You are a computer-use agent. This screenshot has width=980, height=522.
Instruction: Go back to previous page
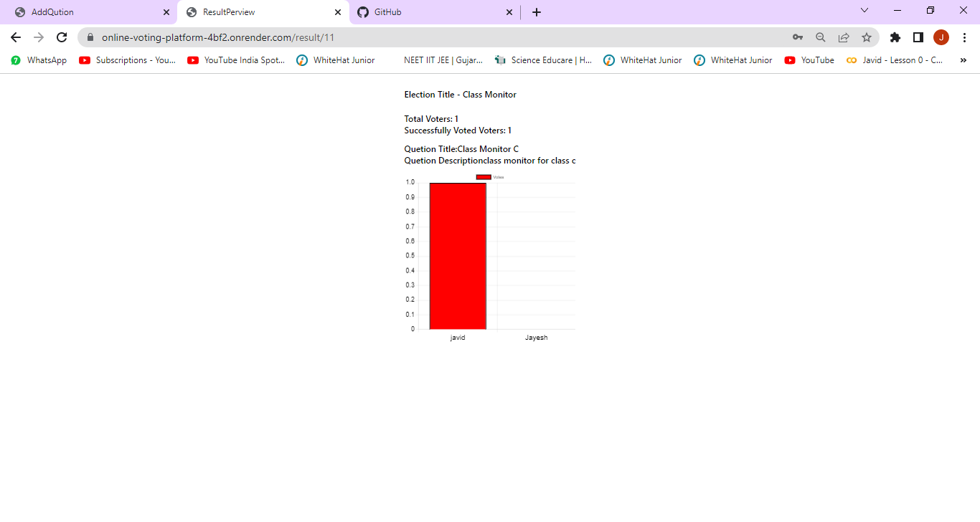(16, 37)
